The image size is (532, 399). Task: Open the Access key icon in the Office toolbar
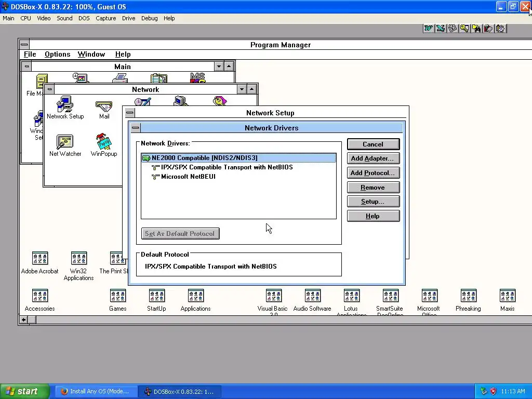[x=464, y=29]
